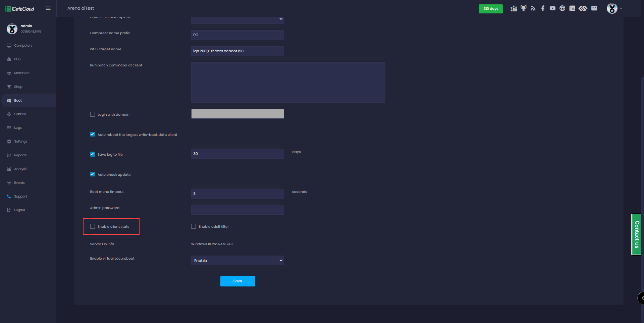Click the globe website icon
644x323 pixels.
(562, 8)
